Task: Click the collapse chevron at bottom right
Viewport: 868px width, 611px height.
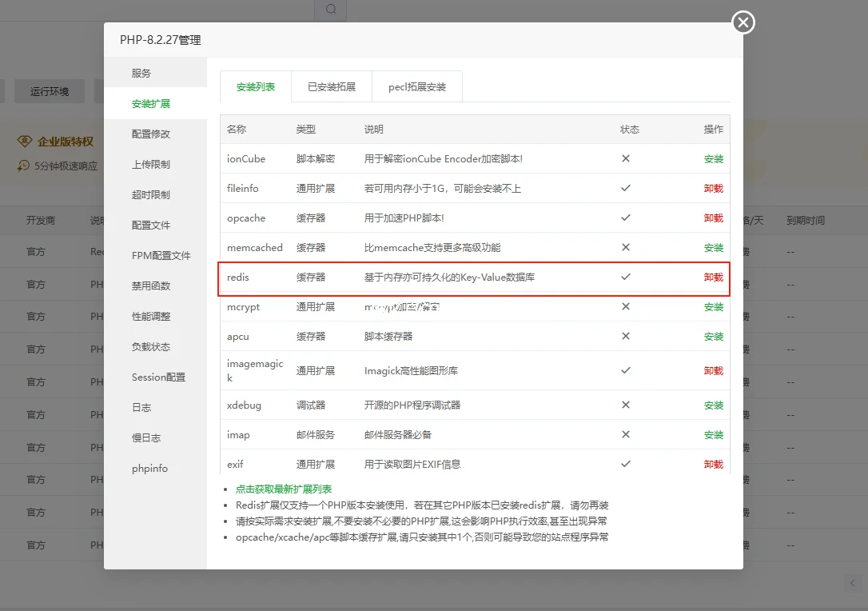Action: tap(853, 583)
